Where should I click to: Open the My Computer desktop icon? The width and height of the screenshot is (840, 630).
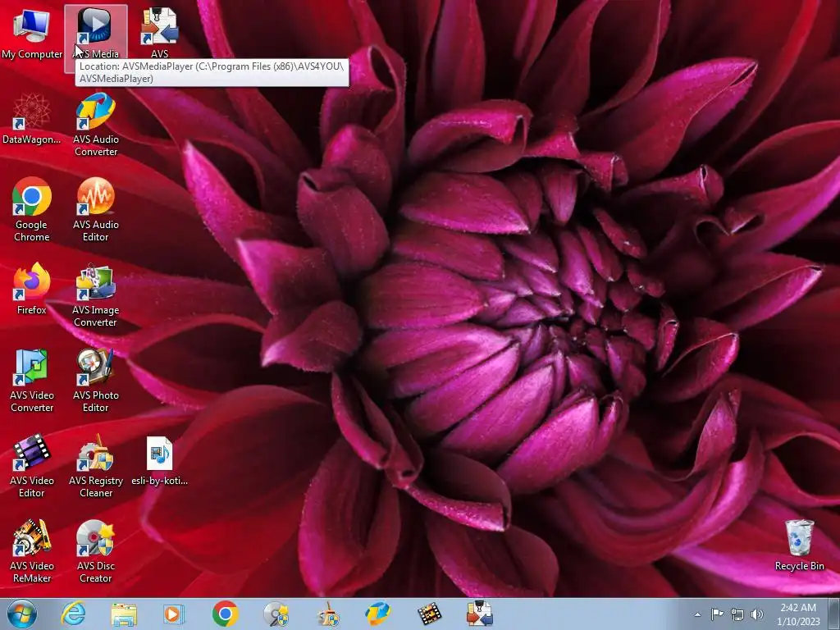[32, 34]
